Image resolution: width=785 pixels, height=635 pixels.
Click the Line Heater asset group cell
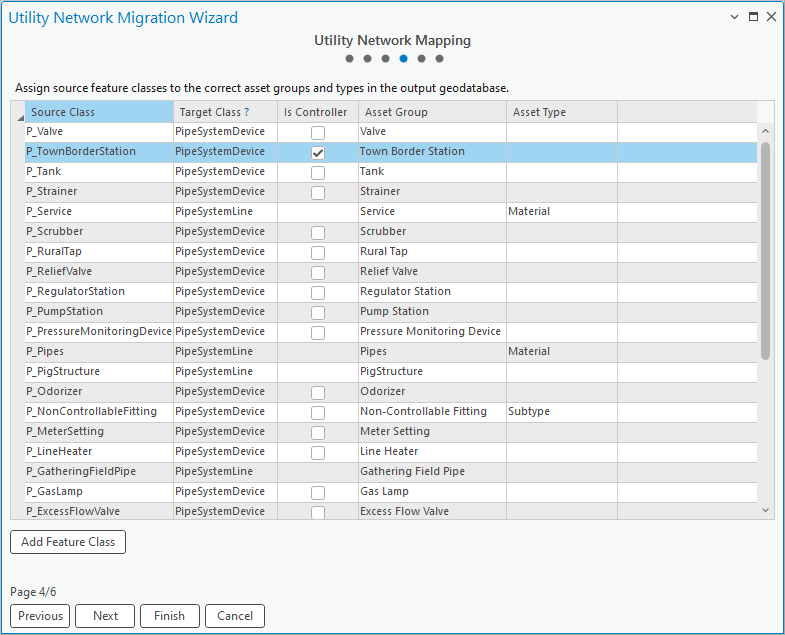coord(433,452)
